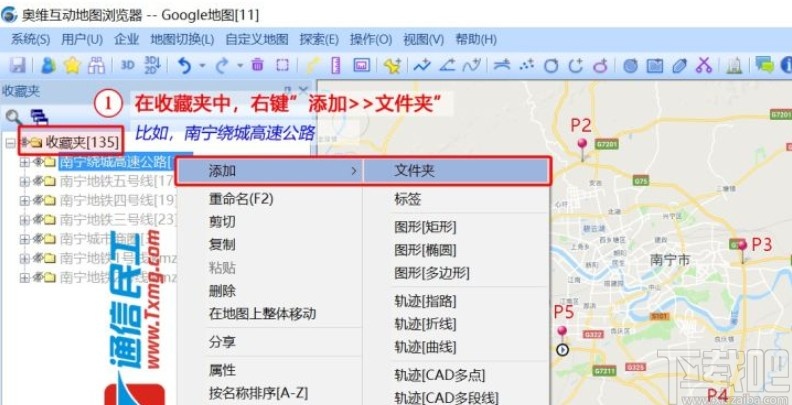Select 复制 from the context menu
Viewport: 792px width, 405px height.
point(222,245)
